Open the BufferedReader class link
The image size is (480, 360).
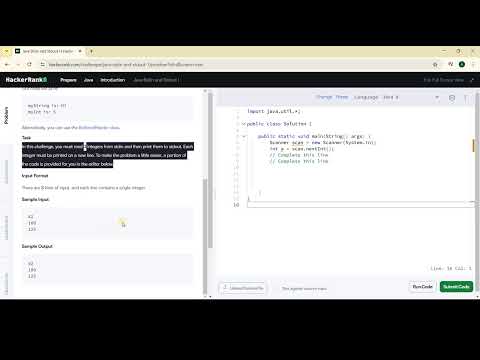[99, 127]
